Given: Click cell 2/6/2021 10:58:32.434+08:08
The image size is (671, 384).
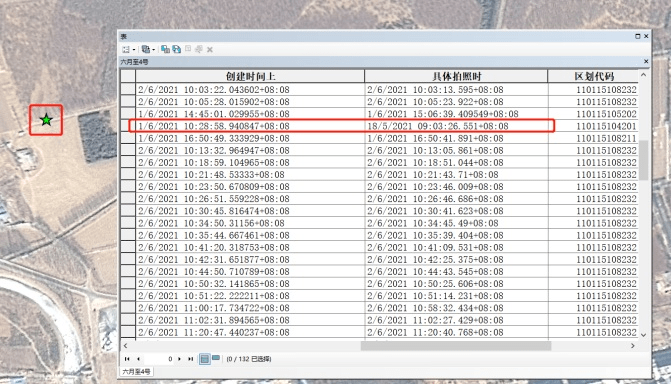Looking at the screenshot, I should pos(456,308).
